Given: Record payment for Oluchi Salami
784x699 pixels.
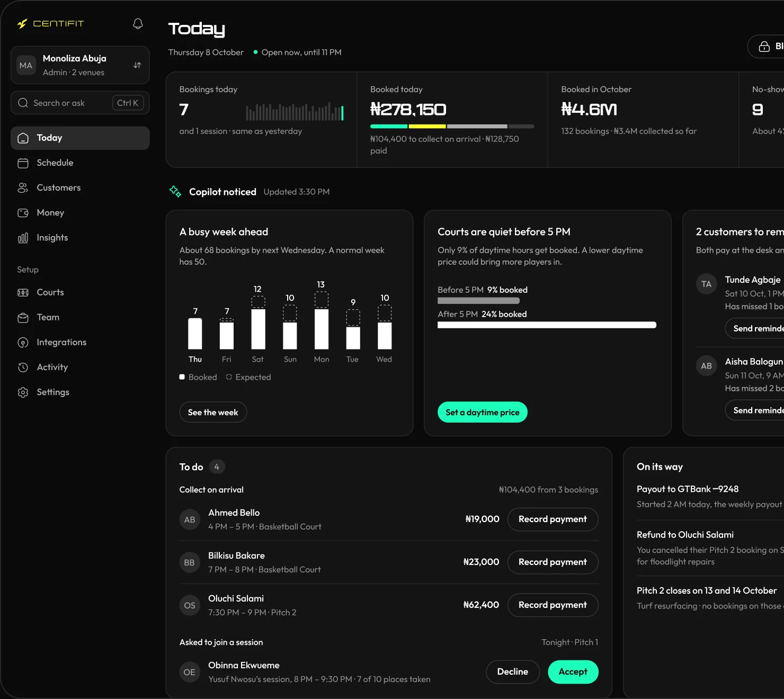Looking at the screenshot, I should click(553, 605).
